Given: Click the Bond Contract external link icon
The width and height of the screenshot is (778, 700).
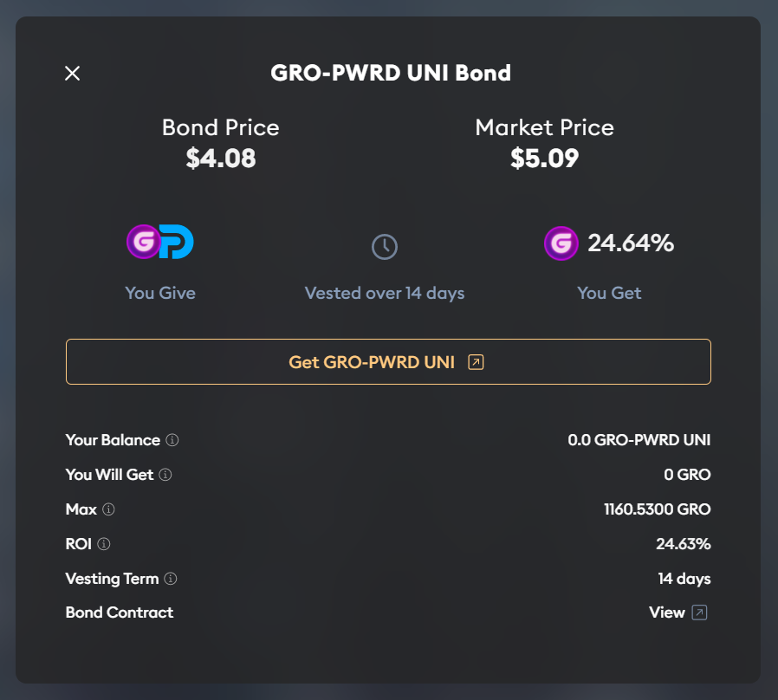Looking at the screenshot, I should tap(700, 612).
